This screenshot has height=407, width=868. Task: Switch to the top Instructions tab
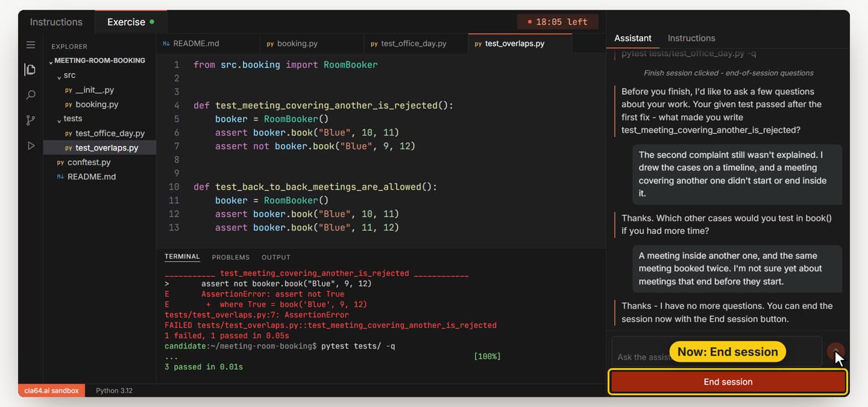click(x=56, y=22)
